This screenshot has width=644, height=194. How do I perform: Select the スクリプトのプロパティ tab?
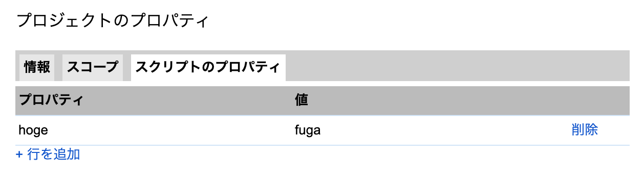coord(208,67)
